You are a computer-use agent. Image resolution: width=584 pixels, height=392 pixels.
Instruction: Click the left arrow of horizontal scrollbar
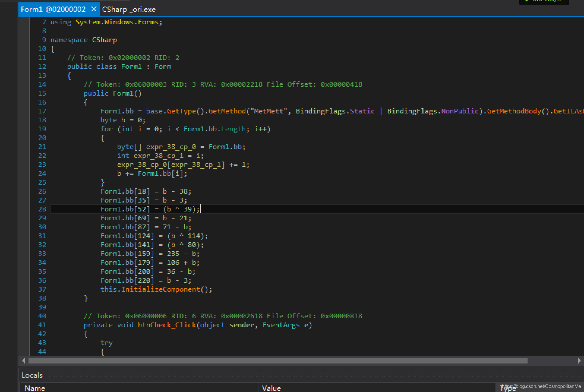[x=24, y=361]
